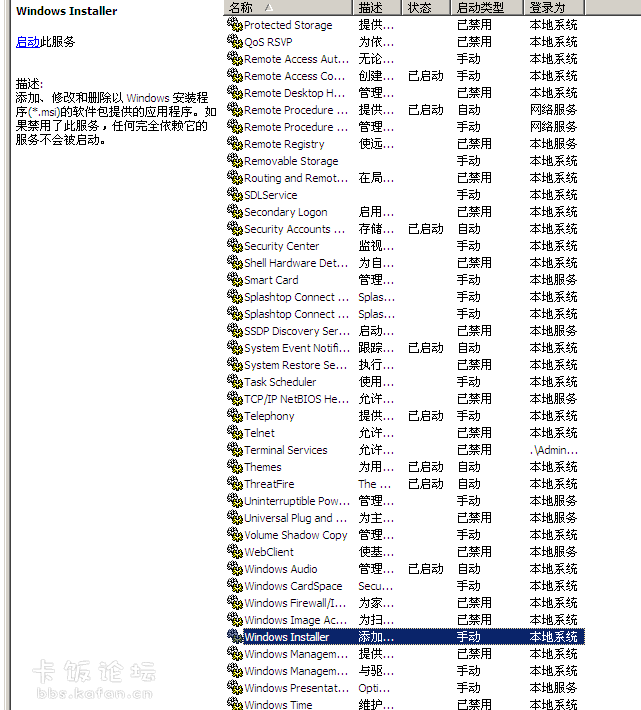This screenshot has width=641, height=710.
Task: Click the 手动 startup type of Windows Installer
Action: pos(469,637)
